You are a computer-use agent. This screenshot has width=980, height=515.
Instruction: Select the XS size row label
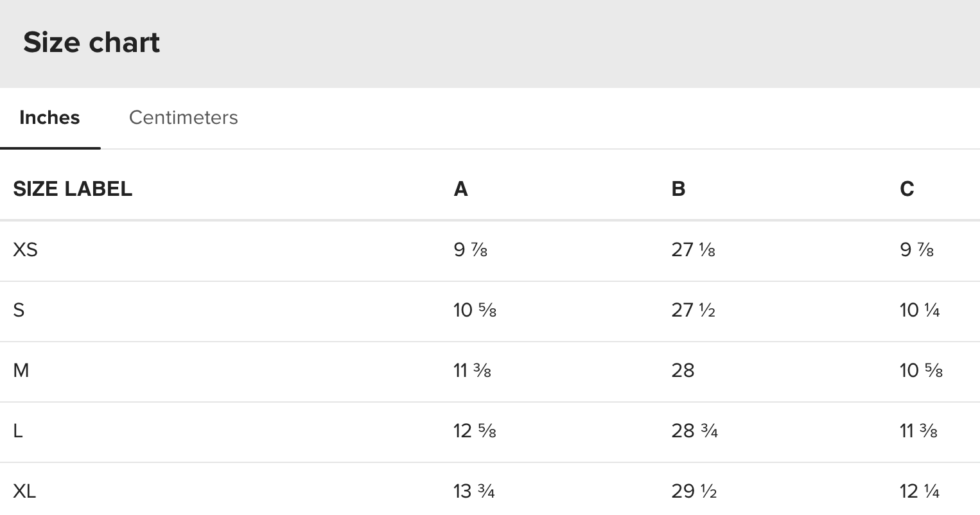(25, 249)
